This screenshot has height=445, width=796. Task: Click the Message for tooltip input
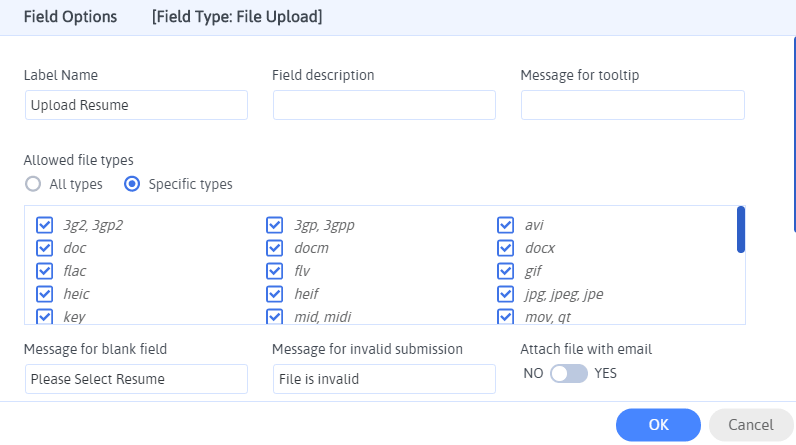tap(633, 105)
